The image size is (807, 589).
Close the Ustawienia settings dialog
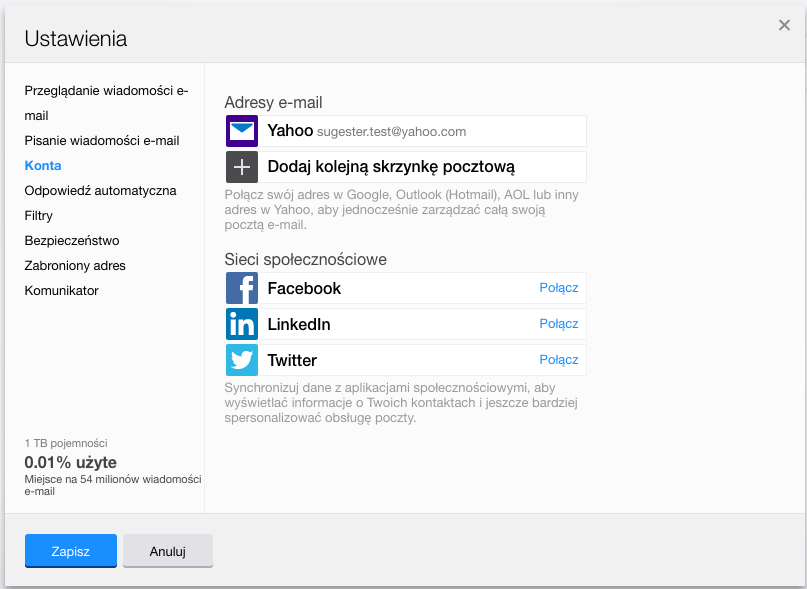point(784,25)
